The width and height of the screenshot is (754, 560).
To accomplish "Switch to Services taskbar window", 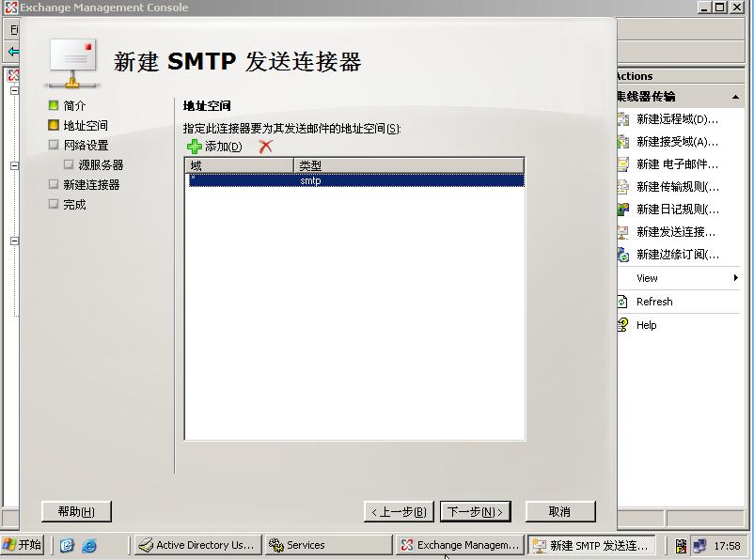I will pos(326,545).
